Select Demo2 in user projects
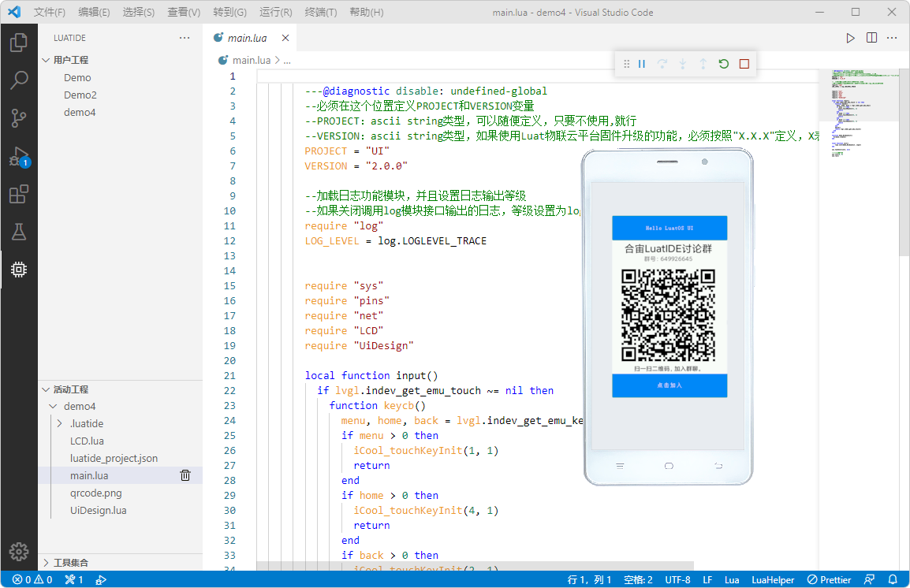 click(121, 95)
